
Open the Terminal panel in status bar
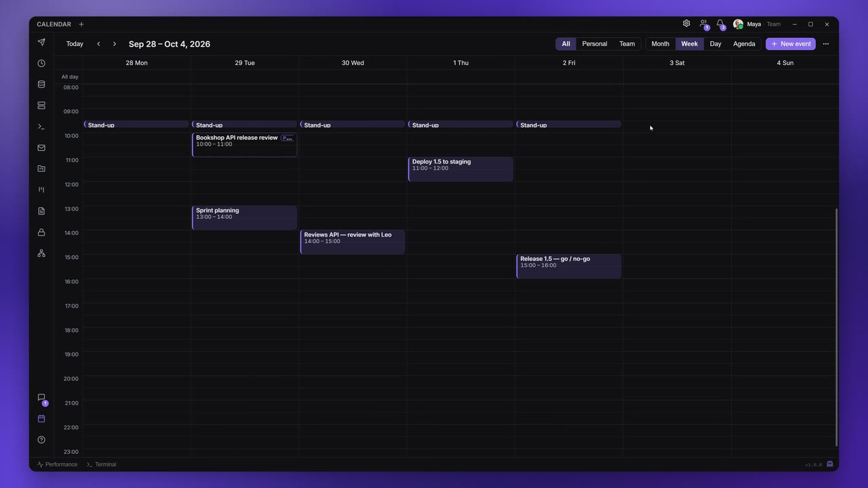click(x=102, y=464)
